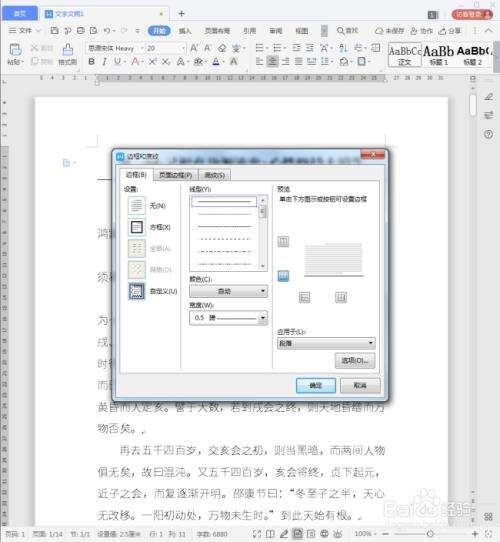This screenshot has width=500, height=542.
Task: Toggle right border button below preview
Action: pos(341,297)
